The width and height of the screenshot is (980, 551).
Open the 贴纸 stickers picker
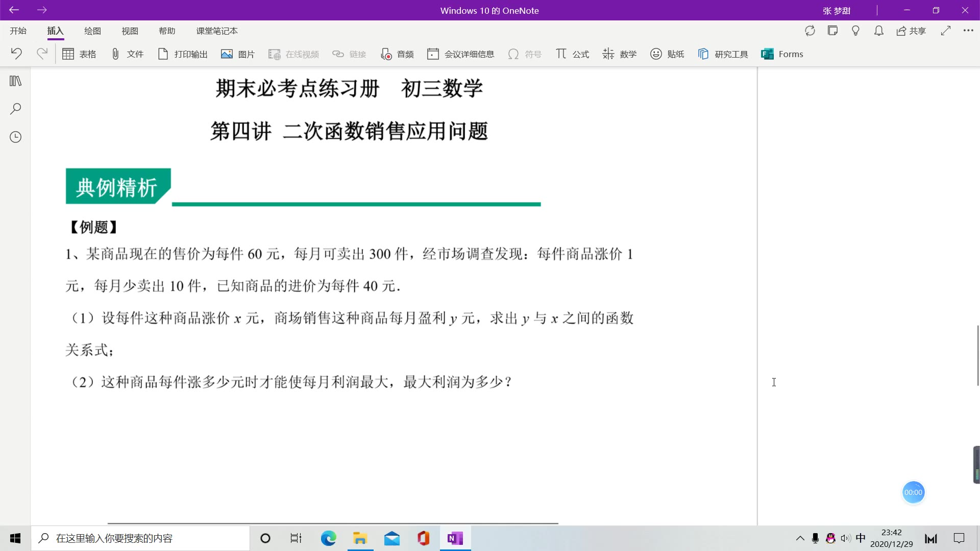pyautogui.click(x=667, y=54)
